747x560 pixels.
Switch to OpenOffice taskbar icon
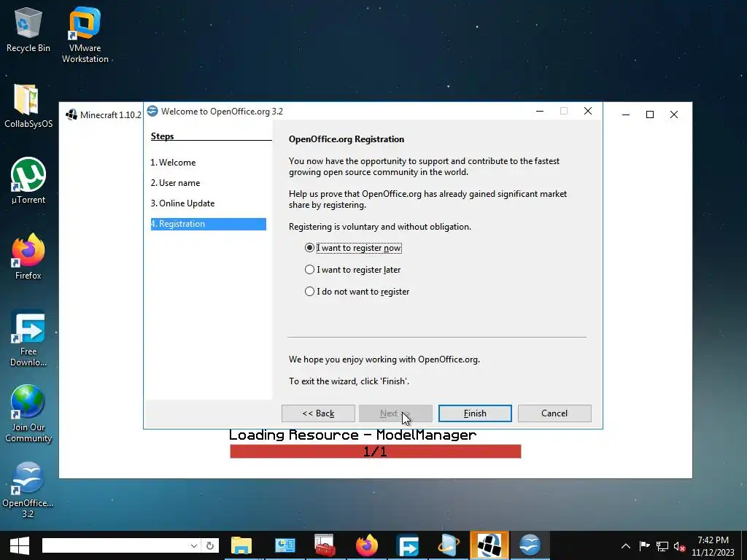click(x=530, y=545)
